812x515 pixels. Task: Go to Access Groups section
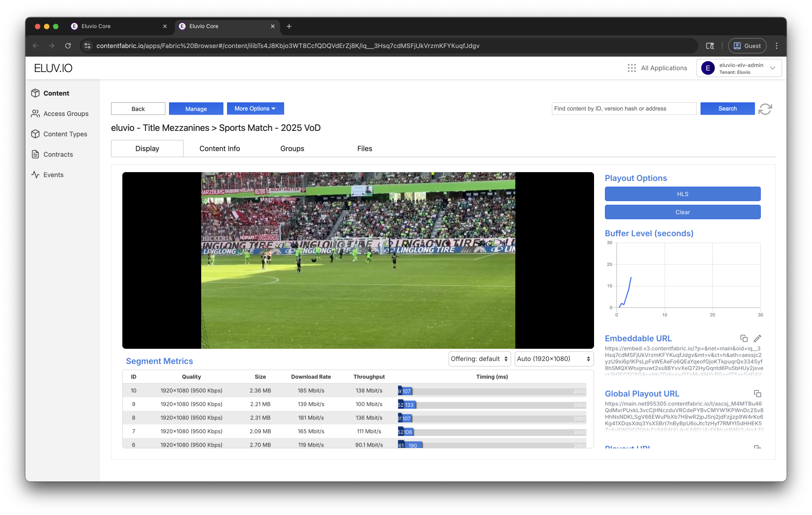click(x=66, y=114)
